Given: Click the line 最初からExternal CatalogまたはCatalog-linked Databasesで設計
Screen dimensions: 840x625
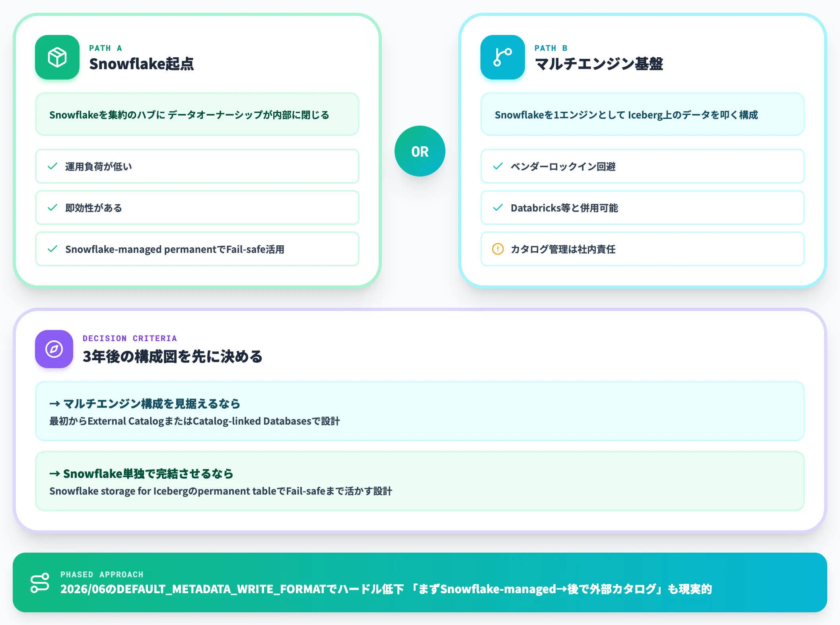Looking at the screenshot, I should pyautogui.click(x=195, y=421).
